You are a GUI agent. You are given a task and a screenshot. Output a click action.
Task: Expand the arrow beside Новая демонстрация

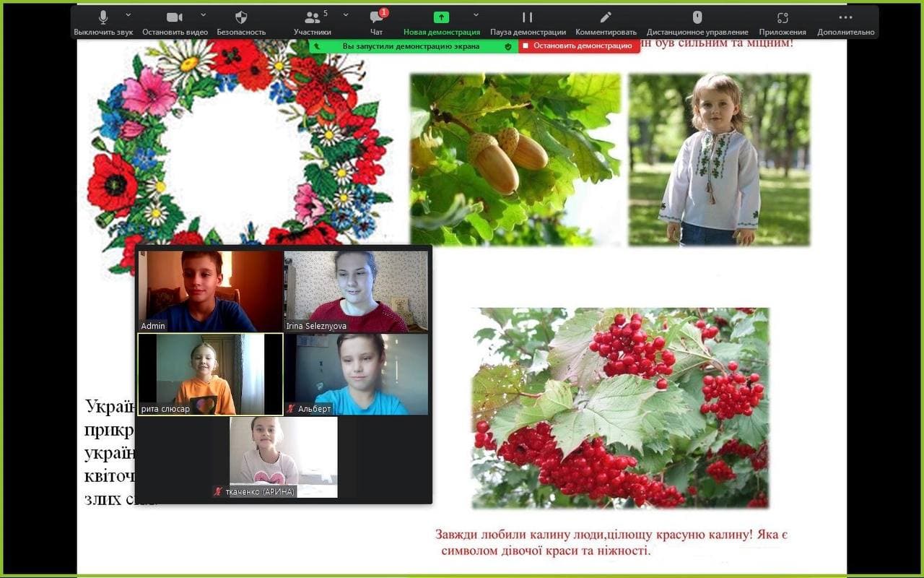(x=476, y=14)
